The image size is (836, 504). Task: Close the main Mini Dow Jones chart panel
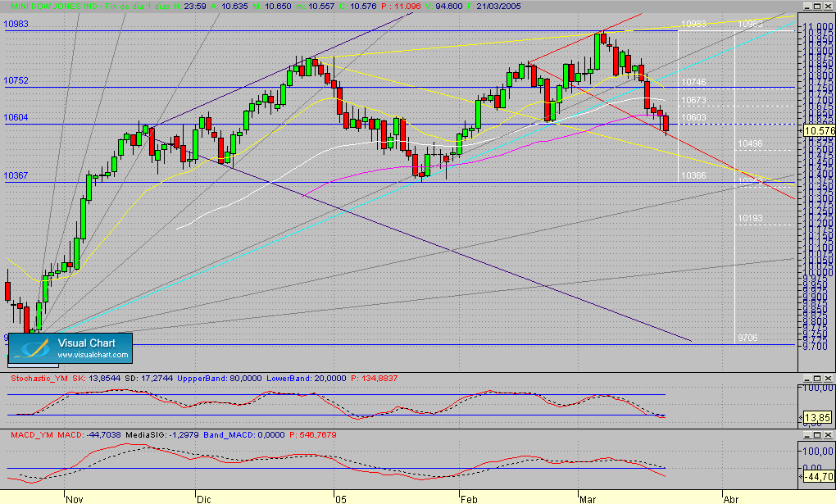pyautogui.click(x=828, y=6)
